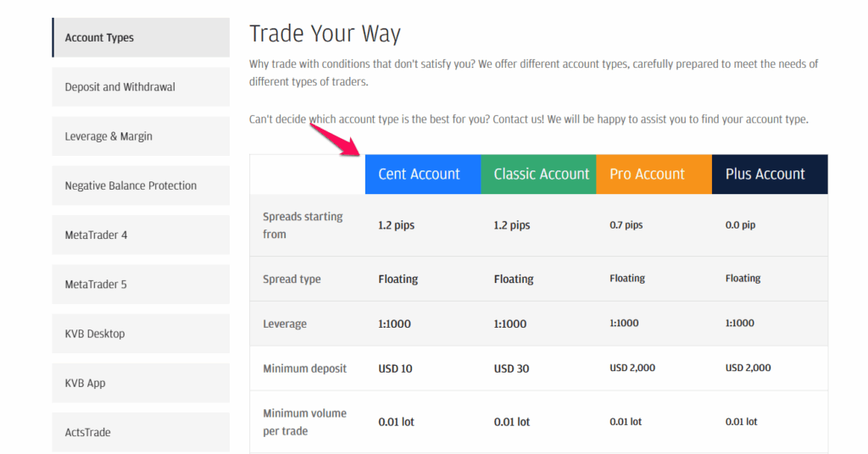
Task: Click the 'Leverage' row label
Action: 285,324
